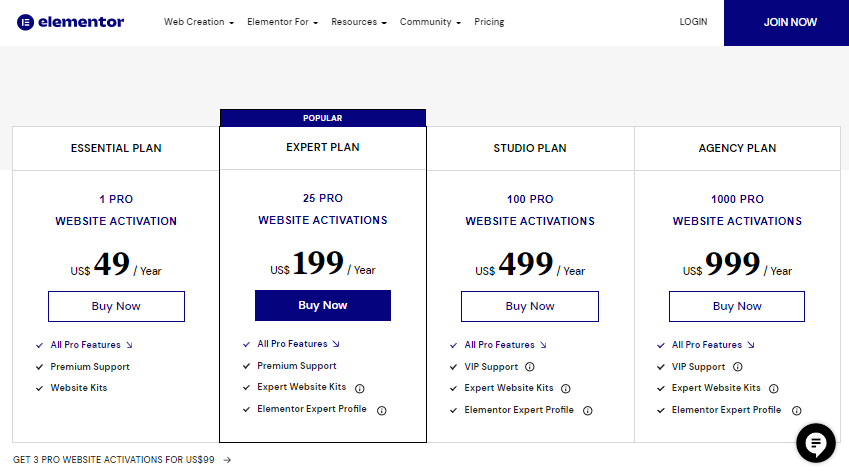Viewport: 849px width, 474px height.
Task: Click the JOIN NOW button
Action: [786, 23]
